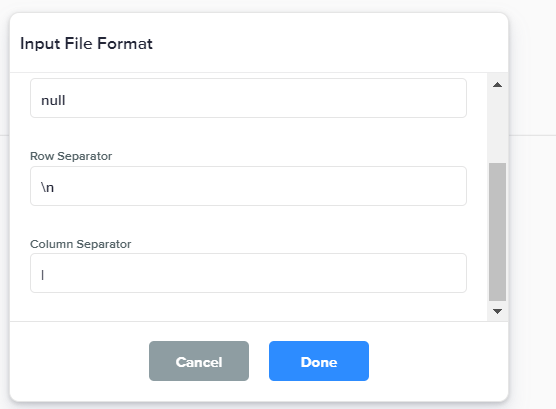Focus the Row Separator input field
The width and height of the screenshot is (556, 409).
click(x=248, y=186)
